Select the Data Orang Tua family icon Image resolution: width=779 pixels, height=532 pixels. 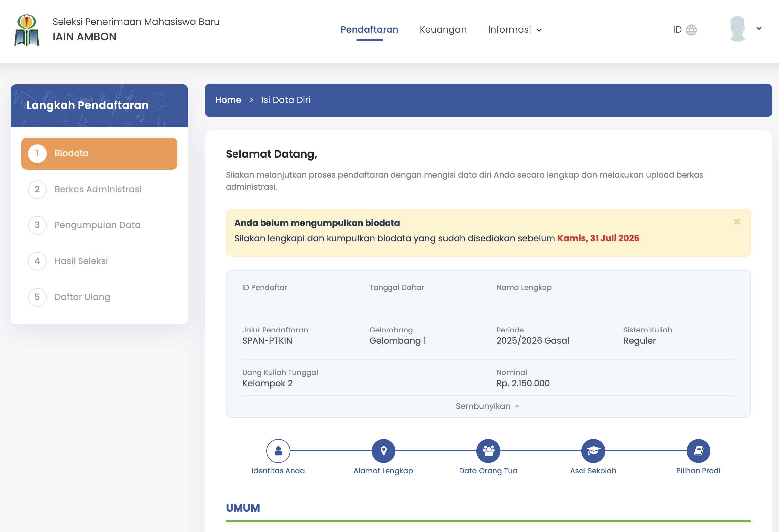click(x=488, y=451)
